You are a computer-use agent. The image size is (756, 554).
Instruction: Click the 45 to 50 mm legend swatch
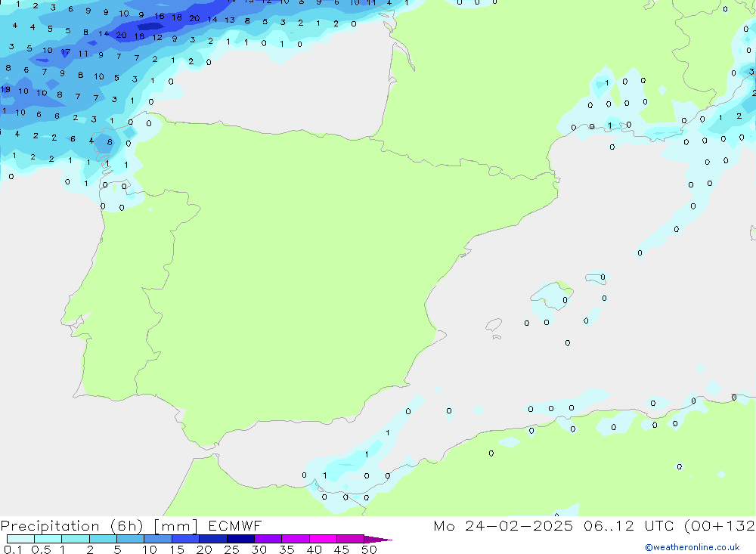coord(351,539)
